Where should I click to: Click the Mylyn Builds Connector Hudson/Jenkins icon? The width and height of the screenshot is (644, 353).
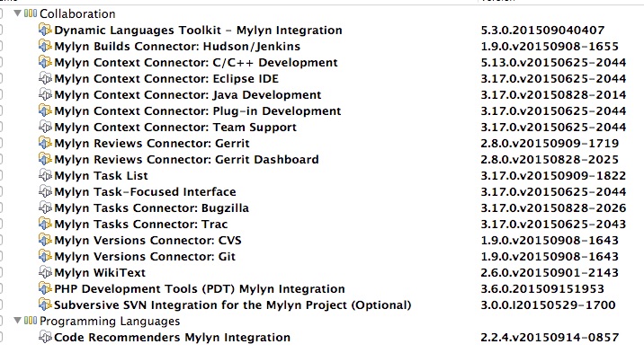pos(45,46)
